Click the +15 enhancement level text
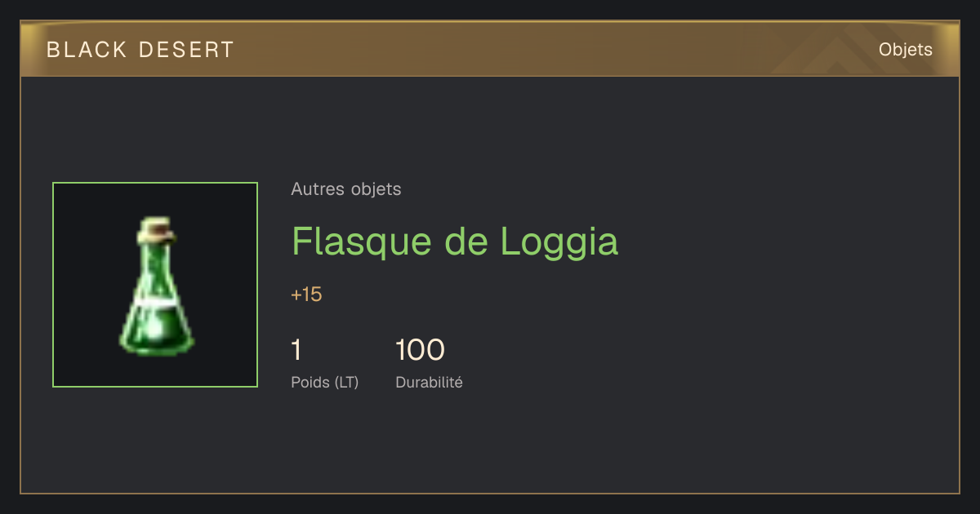 tap(306, 295)
